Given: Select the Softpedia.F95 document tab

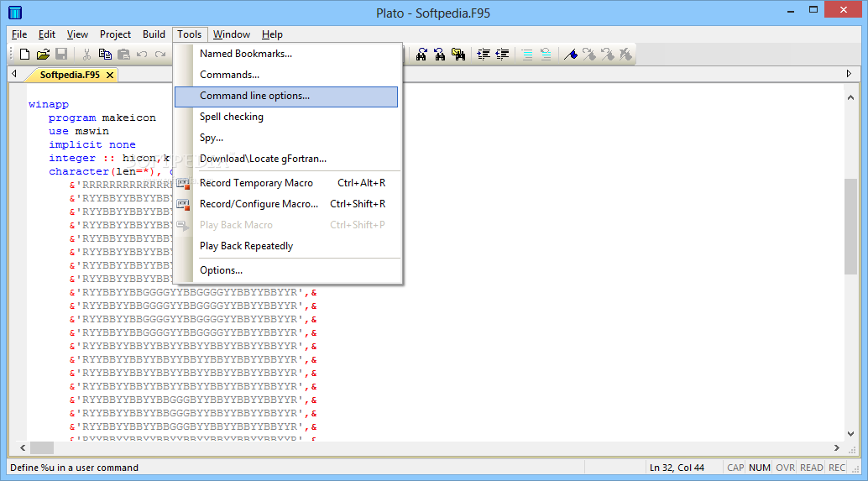Looking at the screenshot, I should (x=70, y=75).
